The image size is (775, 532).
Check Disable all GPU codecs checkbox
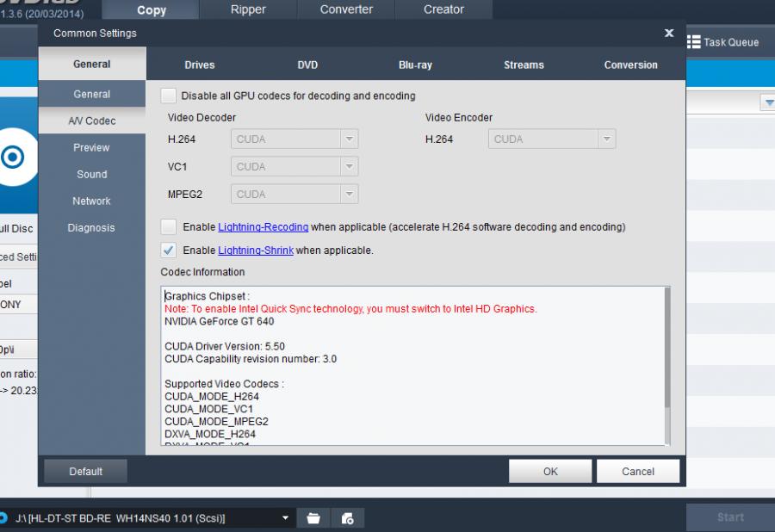click(x=169, y=96)
